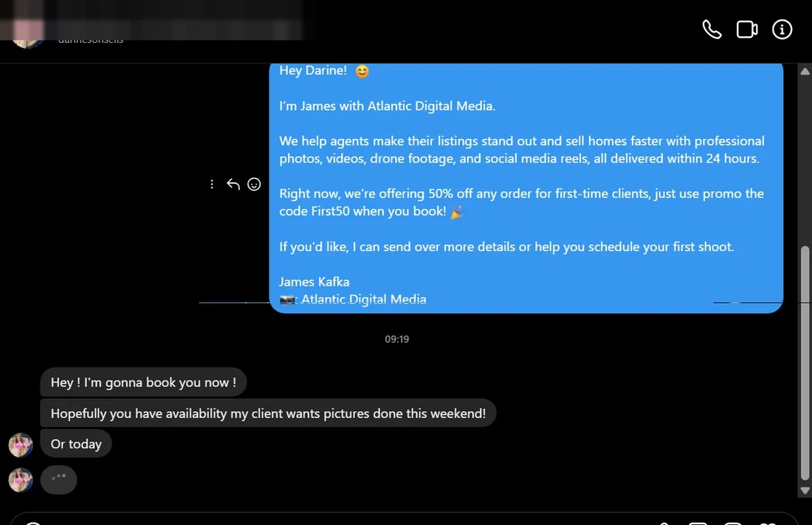Click the "Hey Darine!" greeting line
The height and width of the screenshot is (525, 812).
pos(323,70)
